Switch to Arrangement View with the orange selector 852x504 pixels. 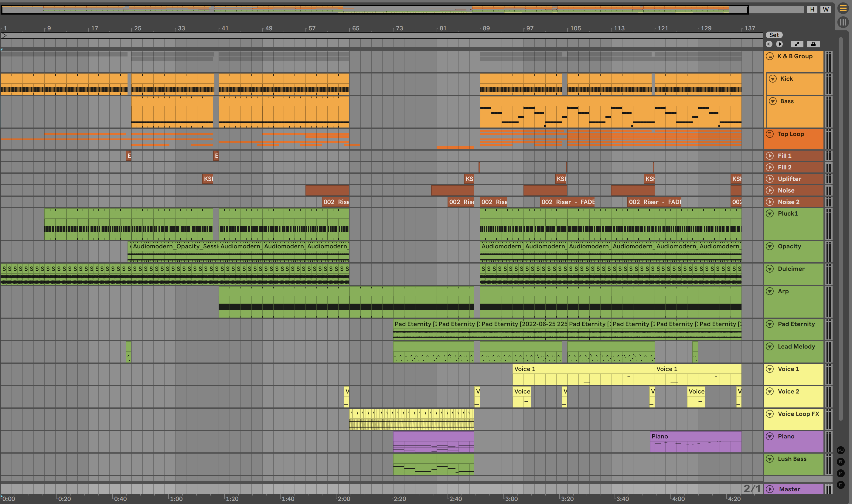[x=843, y=9]
